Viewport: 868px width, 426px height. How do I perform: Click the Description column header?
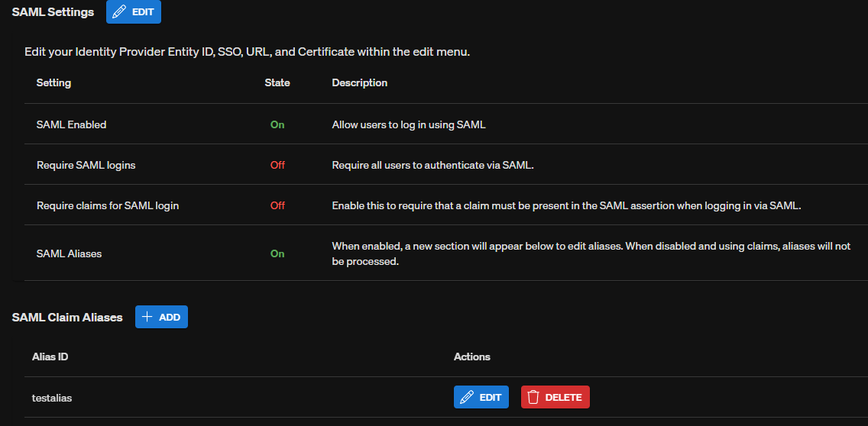point(360,83)
